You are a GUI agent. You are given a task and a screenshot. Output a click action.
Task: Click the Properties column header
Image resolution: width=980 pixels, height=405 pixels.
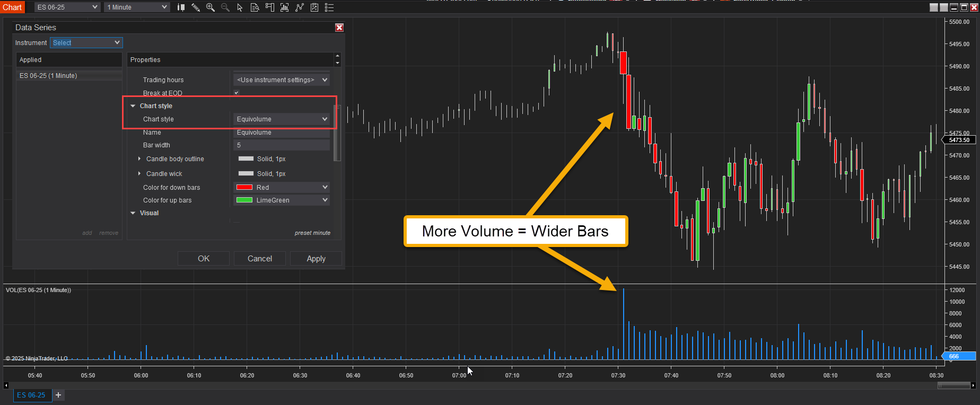231,60
